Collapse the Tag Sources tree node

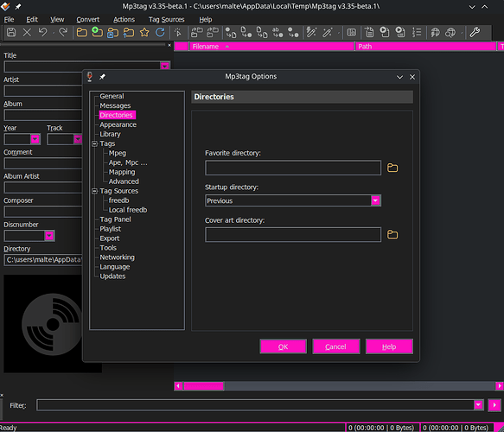point(94,191)
